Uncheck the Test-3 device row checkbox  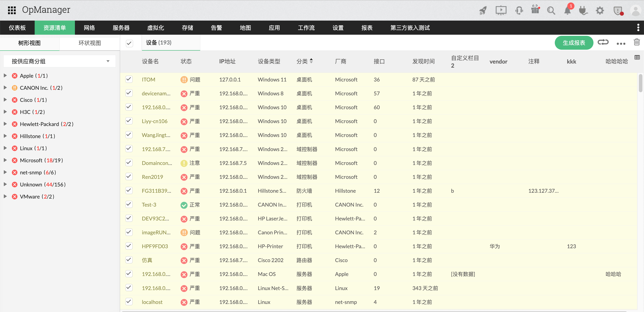[129, 204]
